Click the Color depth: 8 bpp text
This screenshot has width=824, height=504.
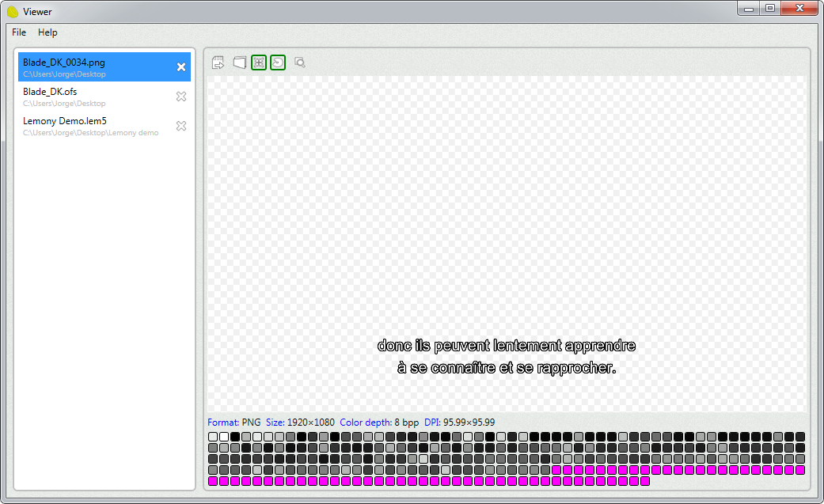[x=379, y=422]
